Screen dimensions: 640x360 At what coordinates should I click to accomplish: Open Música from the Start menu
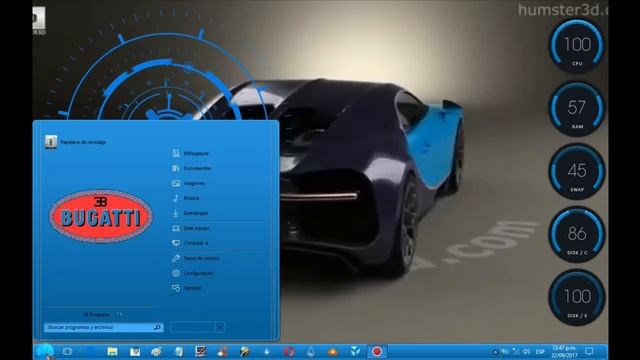tap(186, 198)
